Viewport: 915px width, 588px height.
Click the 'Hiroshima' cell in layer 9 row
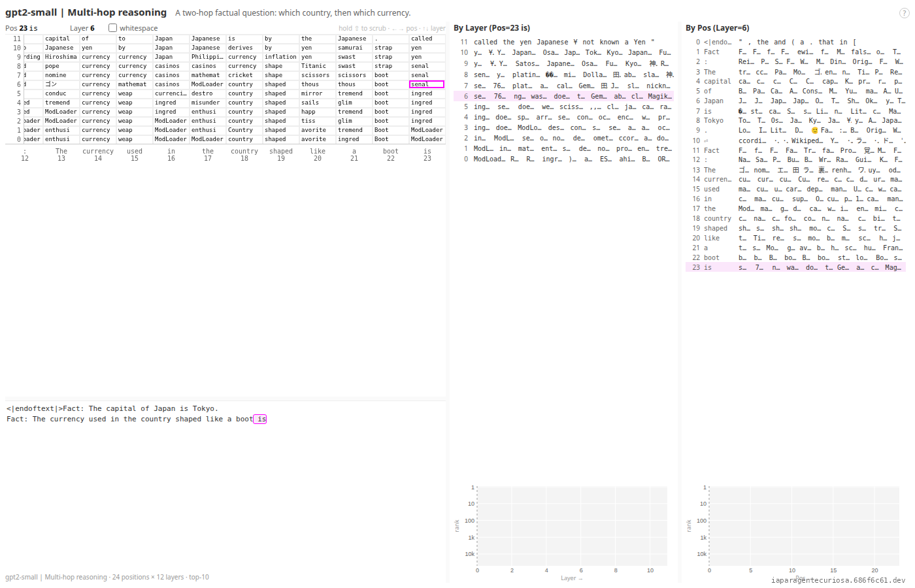pos(61,57)
